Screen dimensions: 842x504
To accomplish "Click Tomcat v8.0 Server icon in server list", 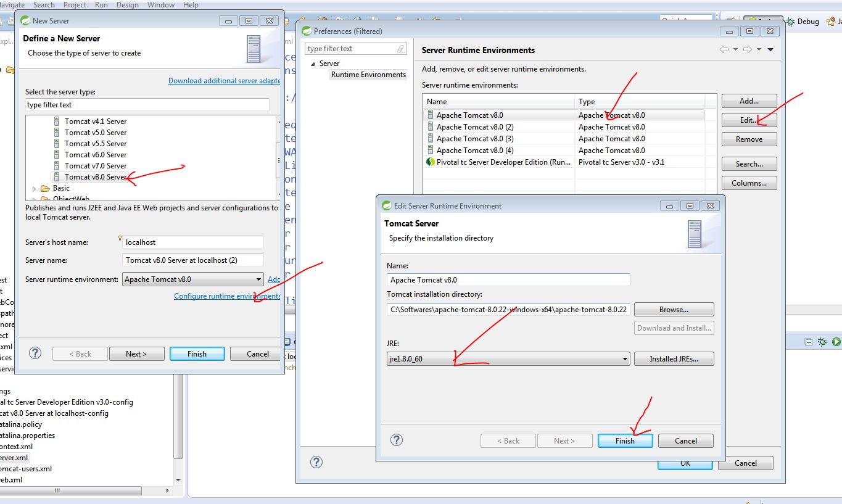I will tap(57, 177).
